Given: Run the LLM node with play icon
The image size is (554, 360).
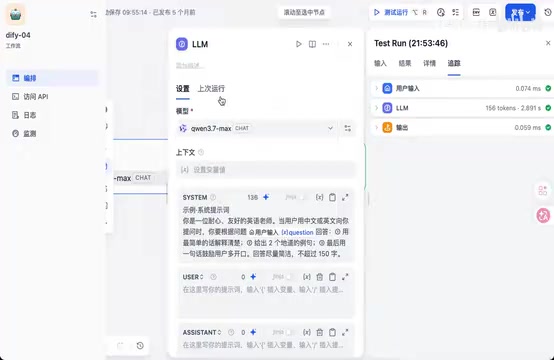Looking at the screenshot, I should pyautogui.click(x=299, y=44).
